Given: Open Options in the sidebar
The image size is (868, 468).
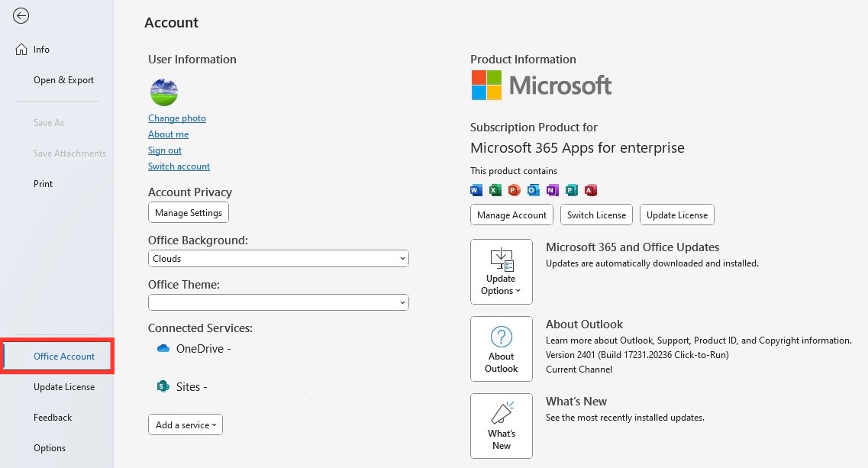Looking at the screenshot, I should click(x=50, y=447).
